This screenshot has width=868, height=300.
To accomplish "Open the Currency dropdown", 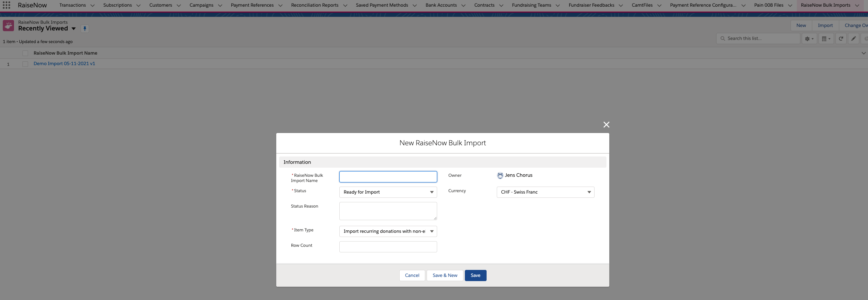I will pyautogui.click(x=545, y=192).
